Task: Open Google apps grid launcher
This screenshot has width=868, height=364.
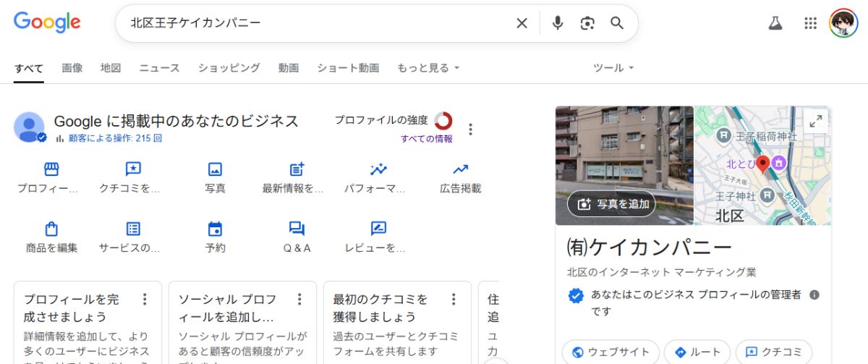Action: (810, 23)
